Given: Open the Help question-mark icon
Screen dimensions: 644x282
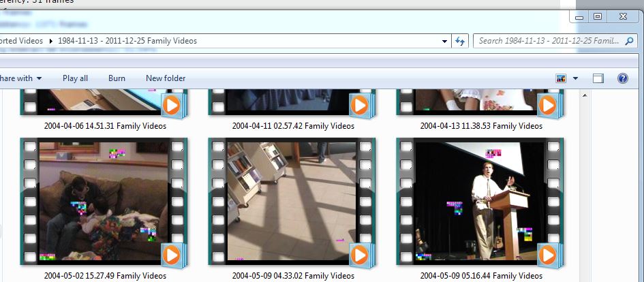Looking at the screenshot, I should click(x=623, y=78).
